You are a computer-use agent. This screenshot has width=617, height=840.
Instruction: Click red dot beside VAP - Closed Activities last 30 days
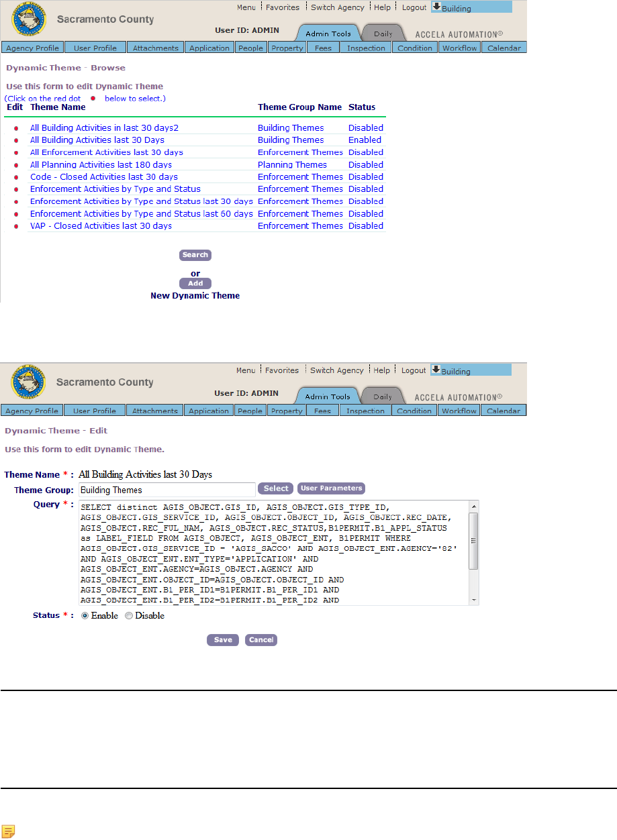click(x=15, y=226)
